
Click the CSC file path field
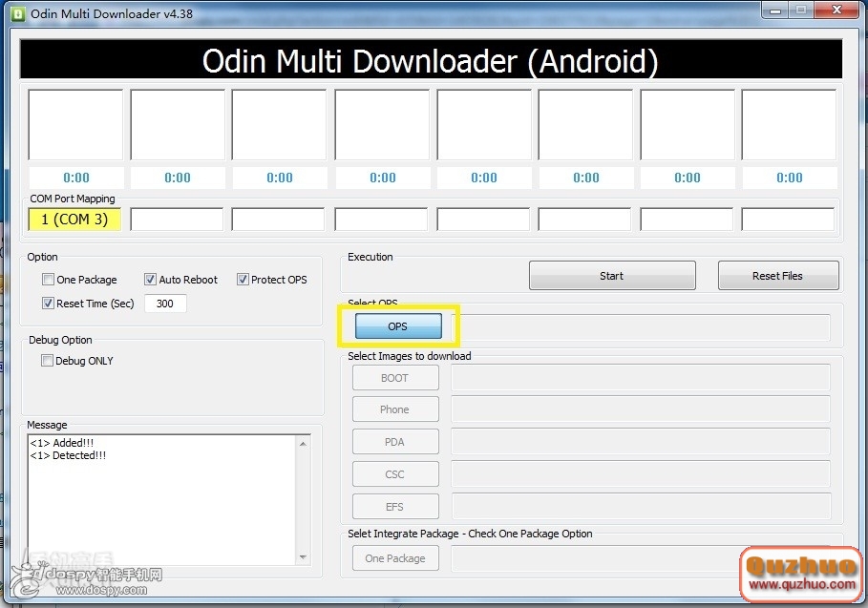click(x=641, y=474)
